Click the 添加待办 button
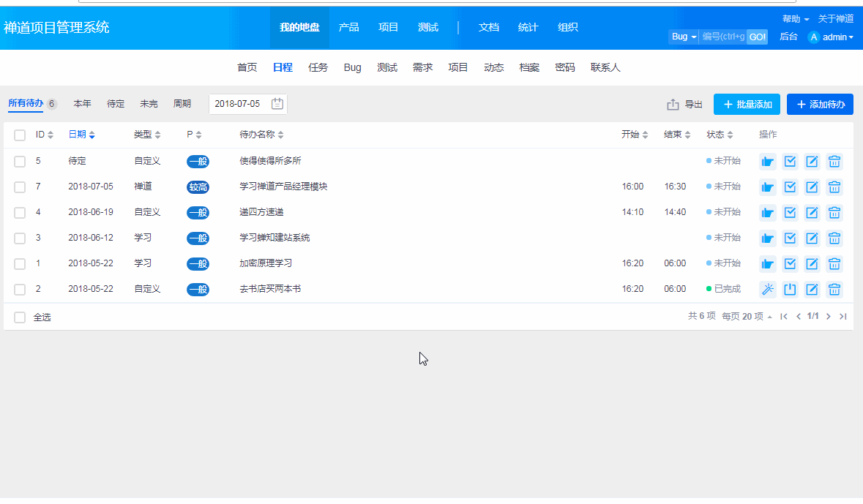 click(820, 105)
